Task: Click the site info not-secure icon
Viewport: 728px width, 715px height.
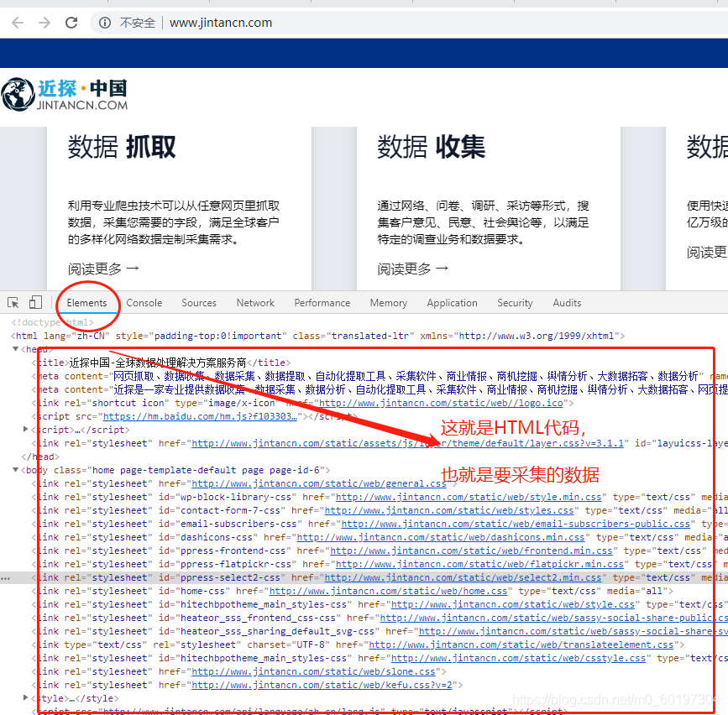Action: [105, 23]
